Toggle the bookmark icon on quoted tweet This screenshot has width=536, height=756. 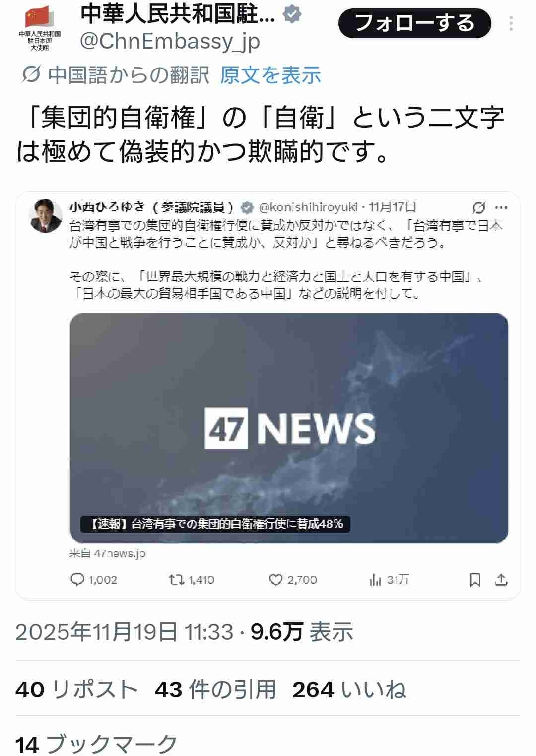pos(475,580)
